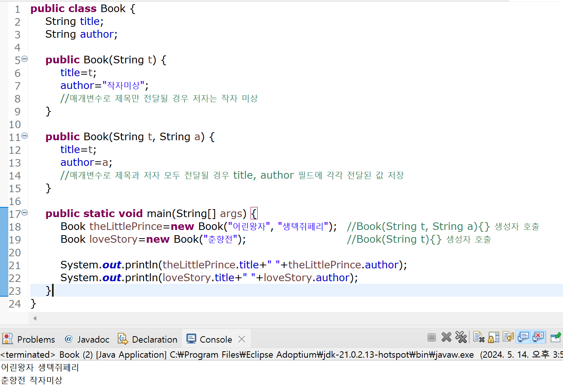Toggle show console on standard output change
Image resolution: width=563 pixels, height=392 pixels.
coord(523,337)
